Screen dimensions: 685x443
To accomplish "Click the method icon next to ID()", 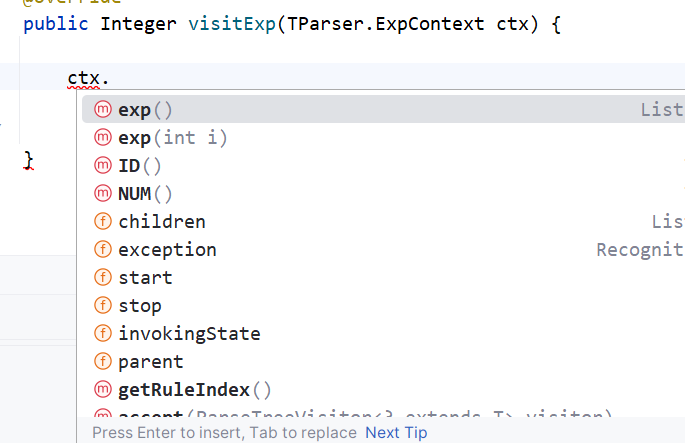I will [x=103, y=166].
